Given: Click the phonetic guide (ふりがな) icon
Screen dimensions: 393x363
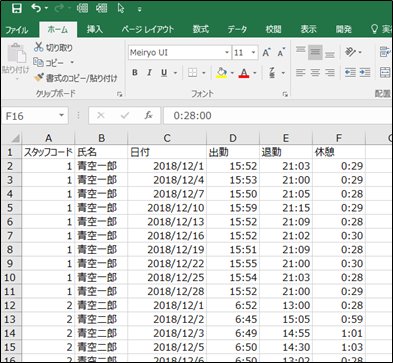Looking at the screenshot, I should (x=272, y=72).
